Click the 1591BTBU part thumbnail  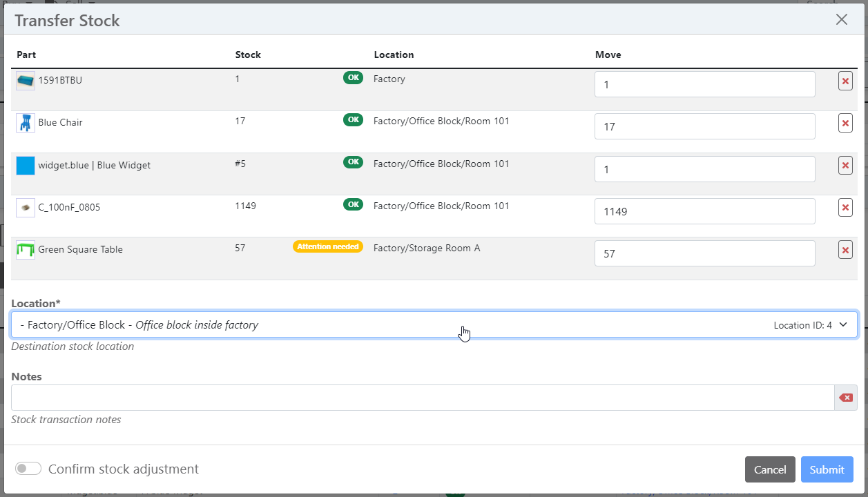(26, 81)
